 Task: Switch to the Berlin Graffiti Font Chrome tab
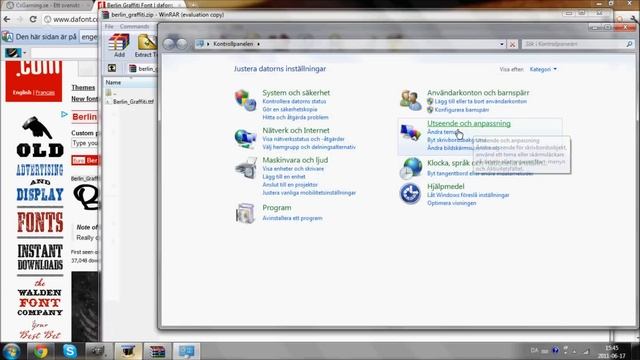point(139,5)
